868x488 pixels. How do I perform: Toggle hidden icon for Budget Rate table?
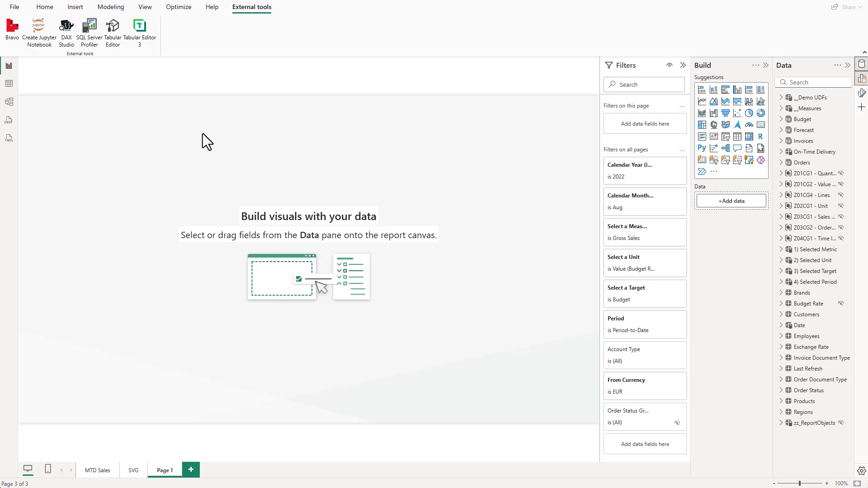[841, 304]
